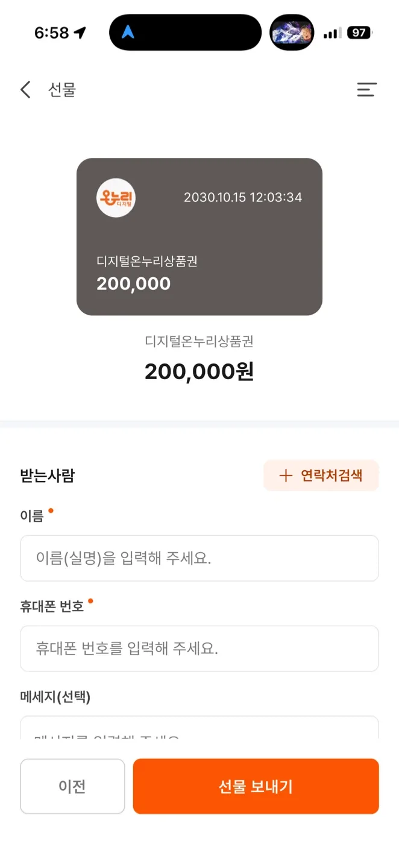Open the blue navigation arrow in Dynamic Island
The width and height of the screenshot is (399, 868).
(x=128, y=33)
